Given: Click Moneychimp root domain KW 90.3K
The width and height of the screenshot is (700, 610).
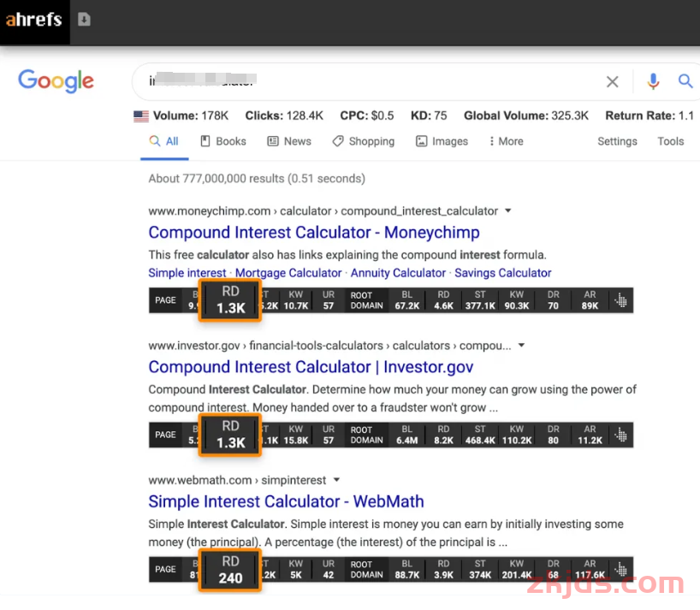Looking at the screenshot, I should tap(517, 305).
